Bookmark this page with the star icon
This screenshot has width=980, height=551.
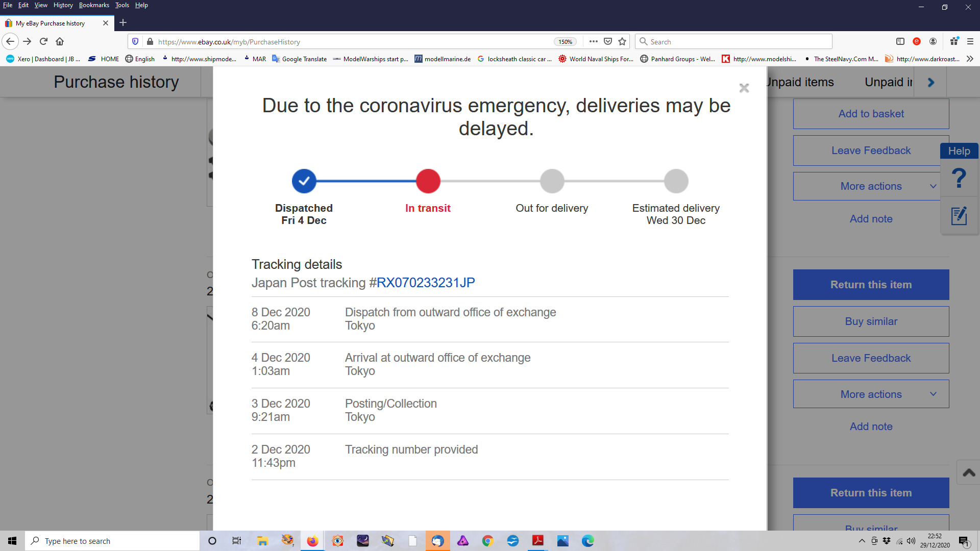pyautogui.click(x=622, y=41)
